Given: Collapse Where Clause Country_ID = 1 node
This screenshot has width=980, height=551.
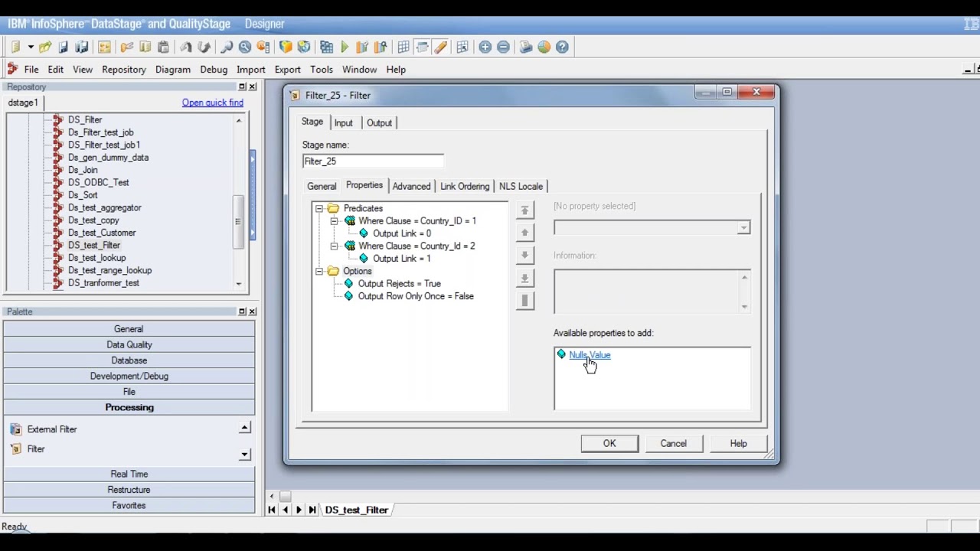Looking at the screenshot, I should pos(334,221).
